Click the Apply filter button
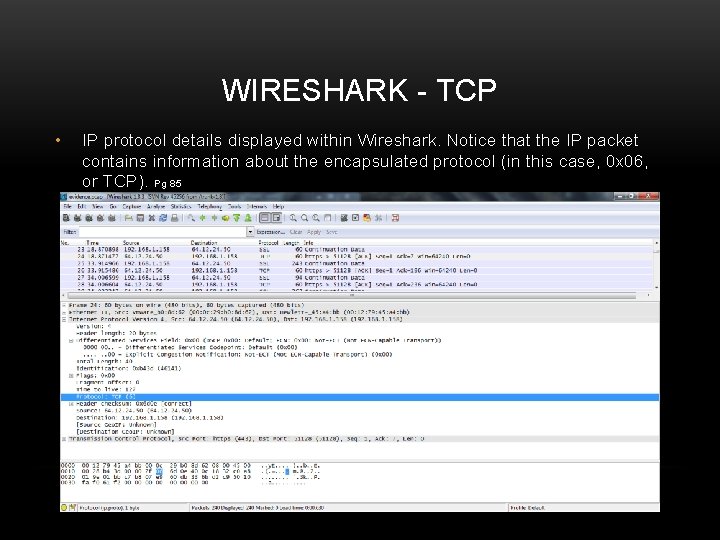 [x=314, y=232]
